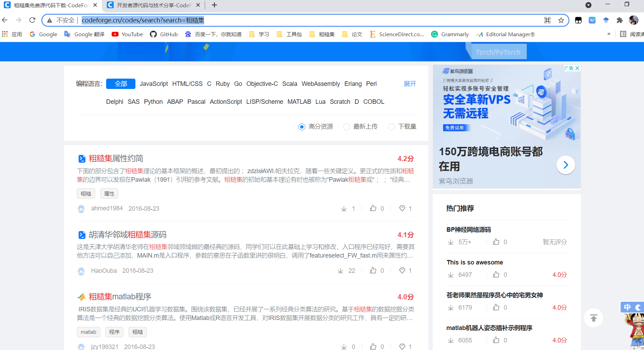This screenshot has height=350, width=644.
Task: Click the QR code icon in the address bar
Action: point(547,20)
